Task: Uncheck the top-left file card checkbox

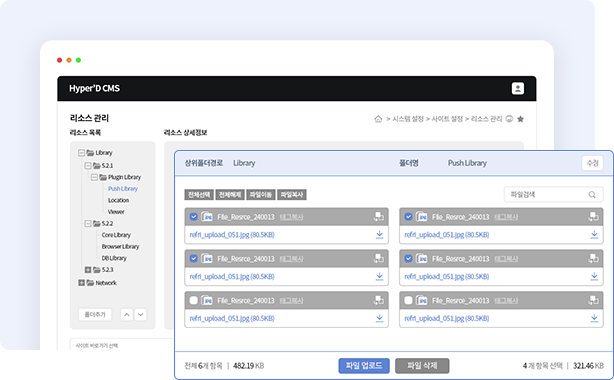Action: point(193,217)
